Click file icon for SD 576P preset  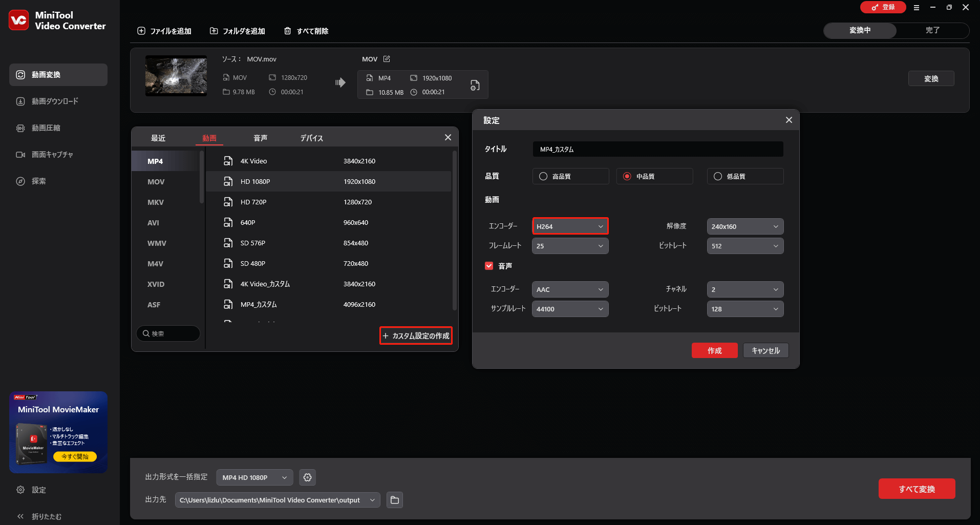pyautogui.click(x=228, y=243)
